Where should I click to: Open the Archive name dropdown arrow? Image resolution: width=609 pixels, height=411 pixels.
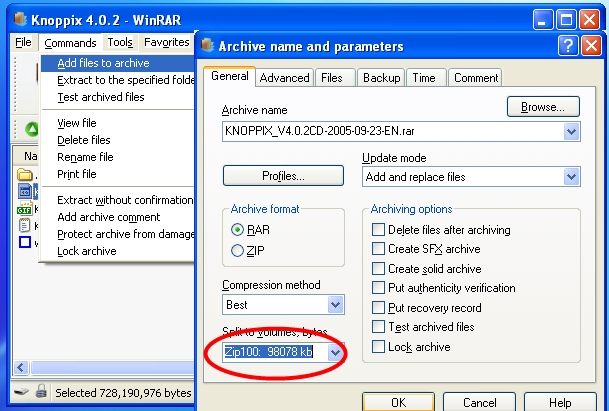click(571, 131)
